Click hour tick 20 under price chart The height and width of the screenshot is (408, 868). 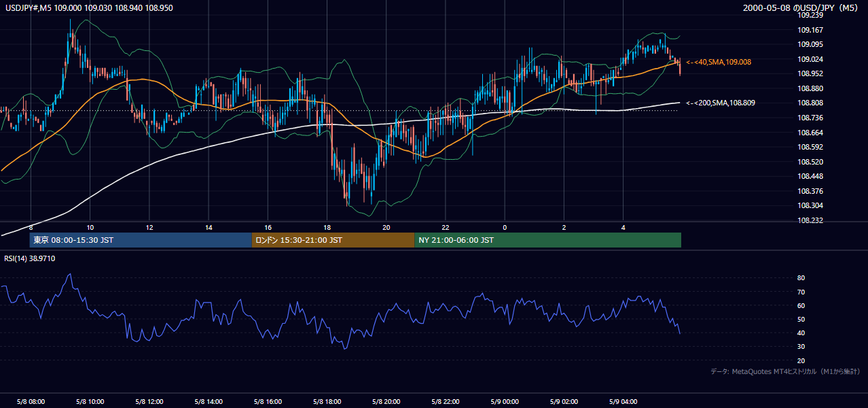pyautogui.click(x=386, y=227)
